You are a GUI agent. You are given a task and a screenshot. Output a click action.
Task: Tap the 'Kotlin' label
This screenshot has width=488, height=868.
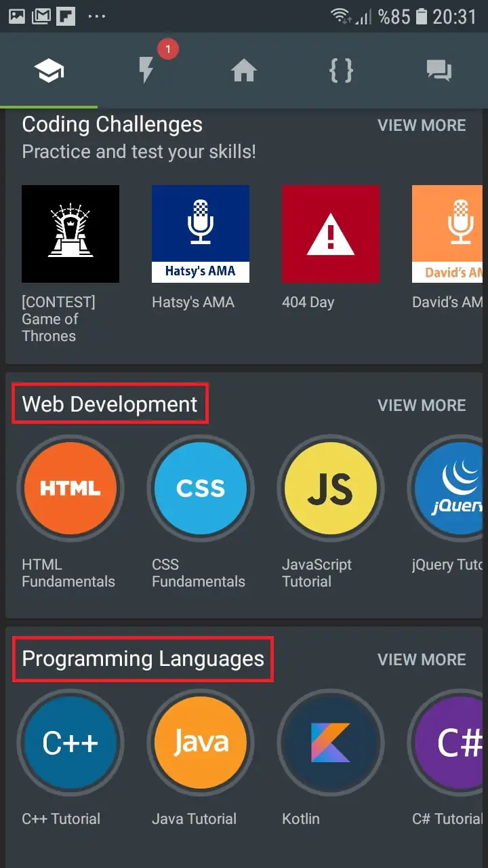301,819
